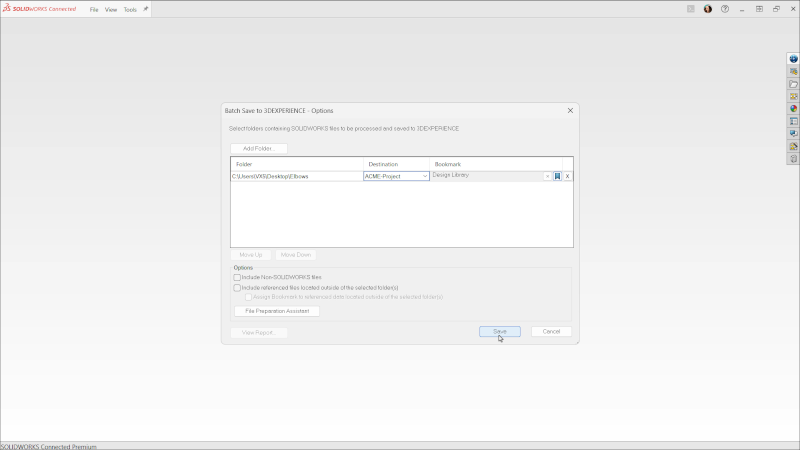The image size is (800, 450).
Task: Open the View menu
Action: [111, 9]
